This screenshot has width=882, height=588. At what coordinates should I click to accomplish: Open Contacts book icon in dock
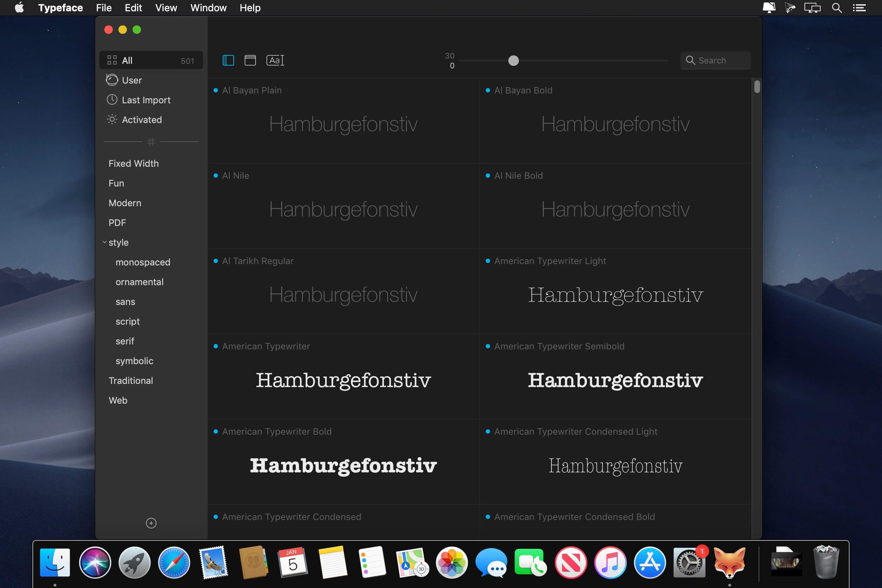(x=253, y=563)
